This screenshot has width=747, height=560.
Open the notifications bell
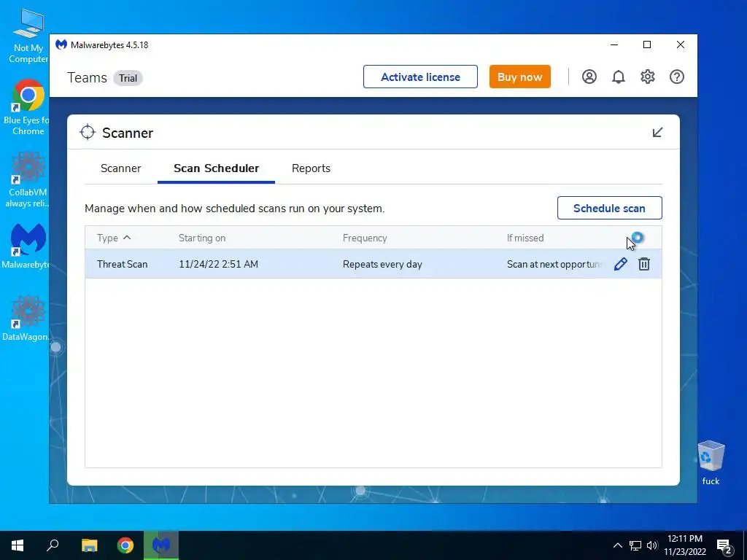tap(619, 77)
